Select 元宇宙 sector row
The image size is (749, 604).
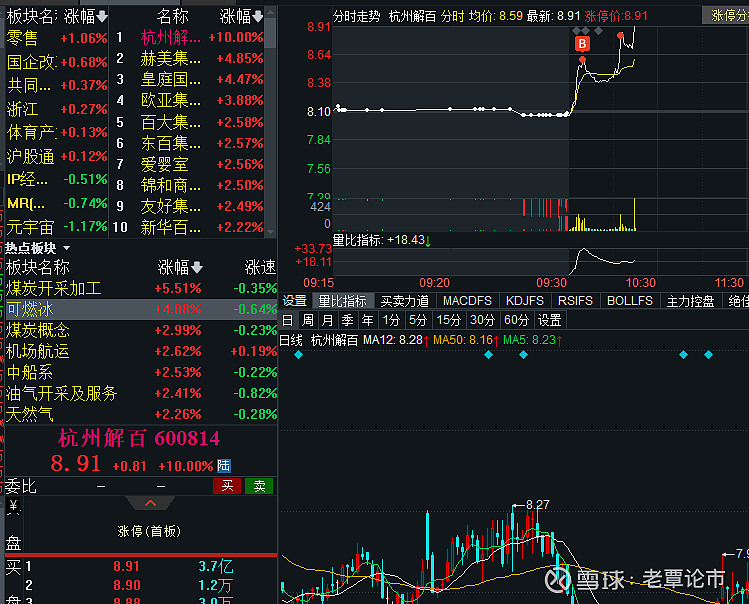pyautogui.click(x=57, y=226)
